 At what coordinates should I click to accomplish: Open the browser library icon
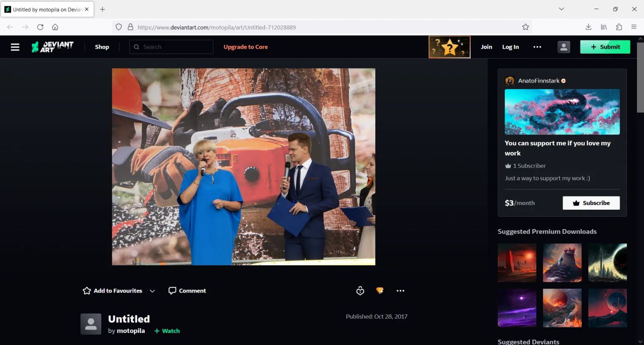point(604,27)
